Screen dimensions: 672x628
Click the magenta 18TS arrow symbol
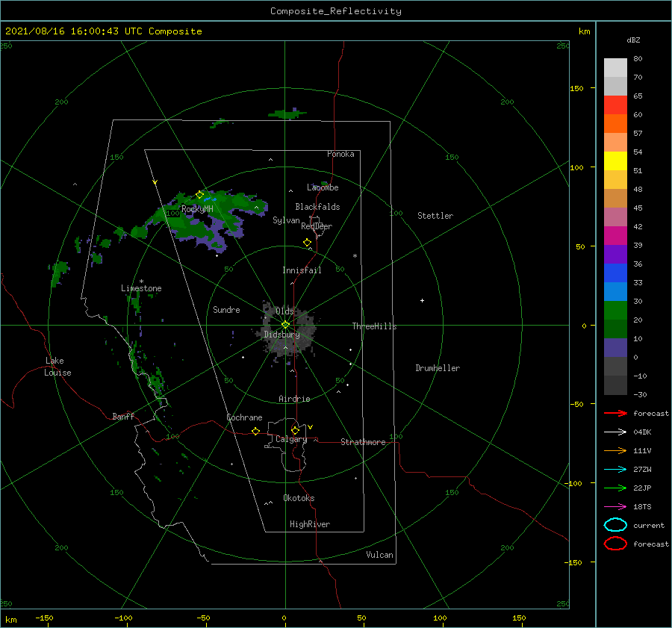click(615, 507)
